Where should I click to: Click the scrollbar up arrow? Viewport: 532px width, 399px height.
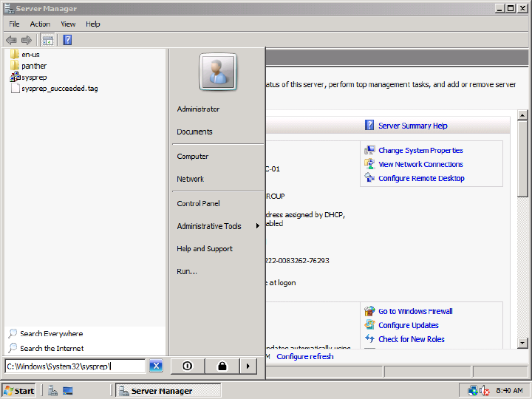click(x=522, y=115)
